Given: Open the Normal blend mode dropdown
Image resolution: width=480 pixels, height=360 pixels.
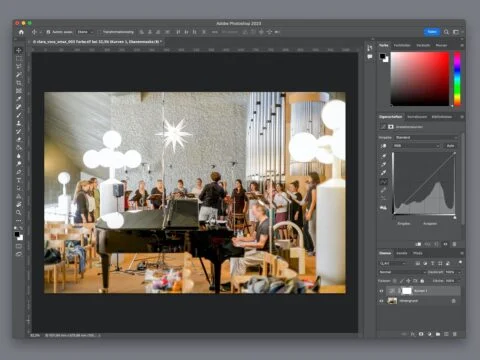Looking at the screenshot, I should pyautogui.click(x=402, y=272).
